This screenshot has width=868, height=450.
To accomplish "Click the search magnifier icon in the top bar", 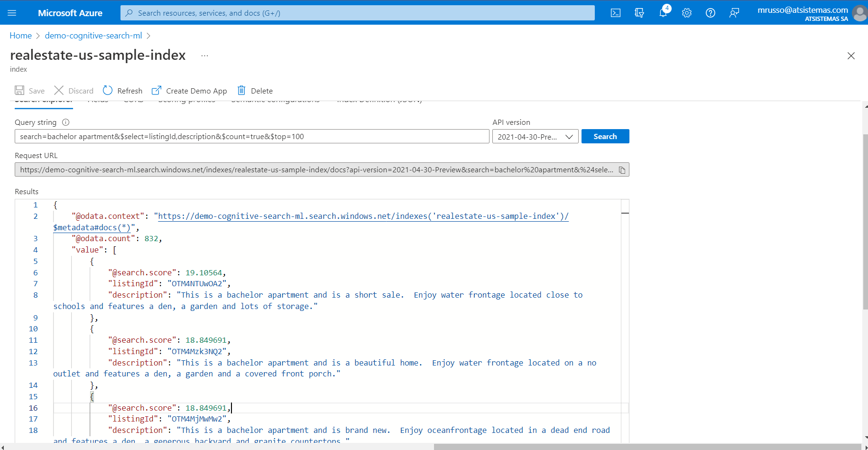I will click(129, 13).
